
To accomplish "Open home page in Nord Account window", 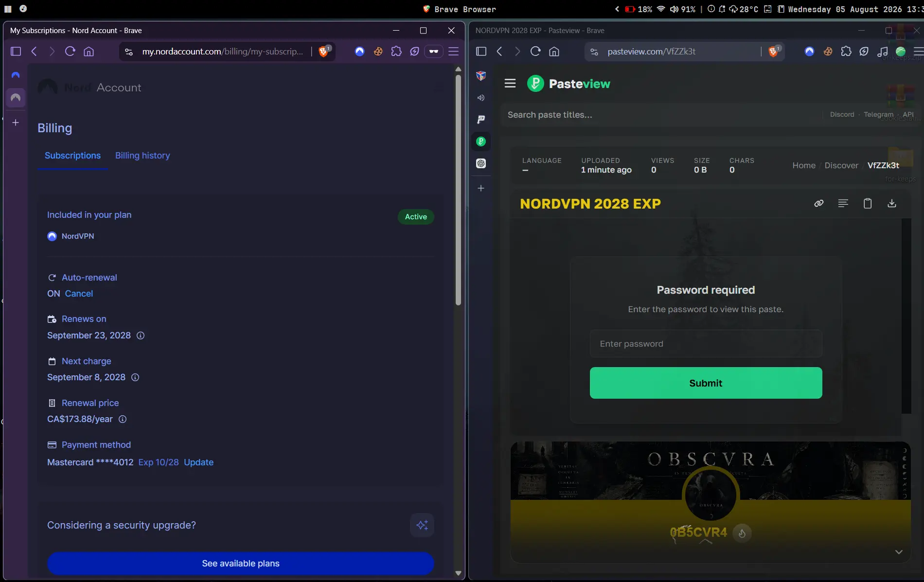I will pos(89,52).
